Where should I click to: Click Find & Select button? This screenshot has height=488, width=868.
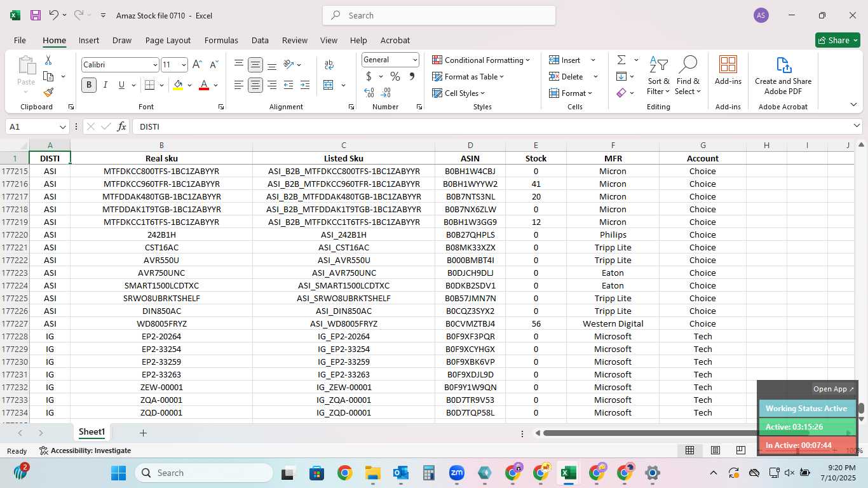tap(688, 75)
